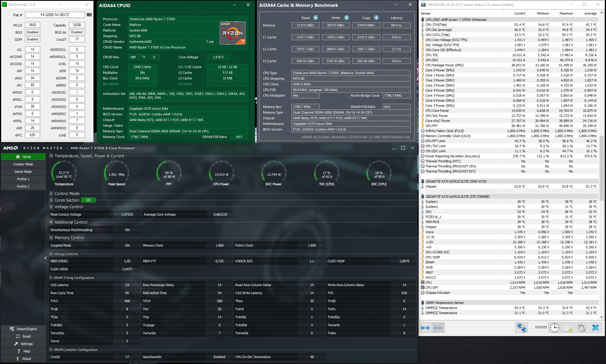Click the HWiNFO expand columns arrows icon

click(425, 328)
